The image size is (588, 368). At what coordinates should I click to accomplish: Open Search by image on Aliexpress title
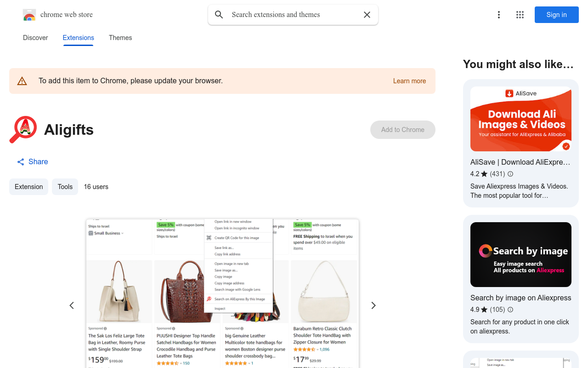pos(521,298)
